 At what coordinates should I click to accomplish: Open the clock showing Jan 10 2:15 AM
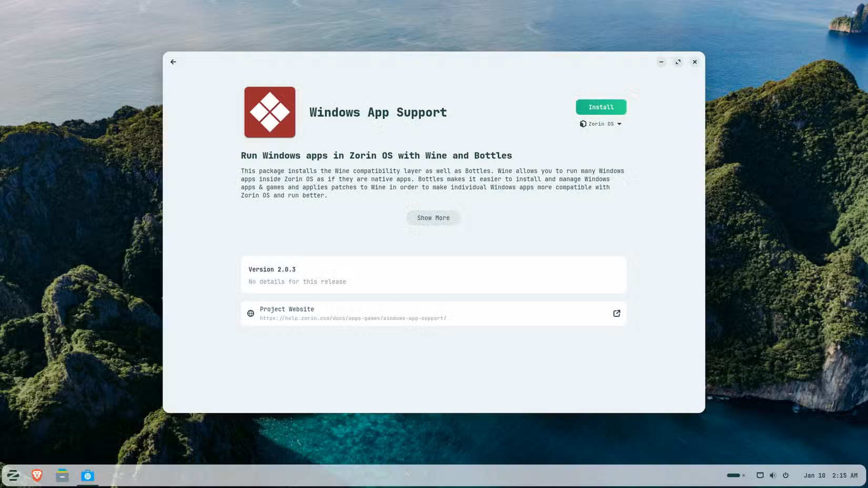click(830, 475)
